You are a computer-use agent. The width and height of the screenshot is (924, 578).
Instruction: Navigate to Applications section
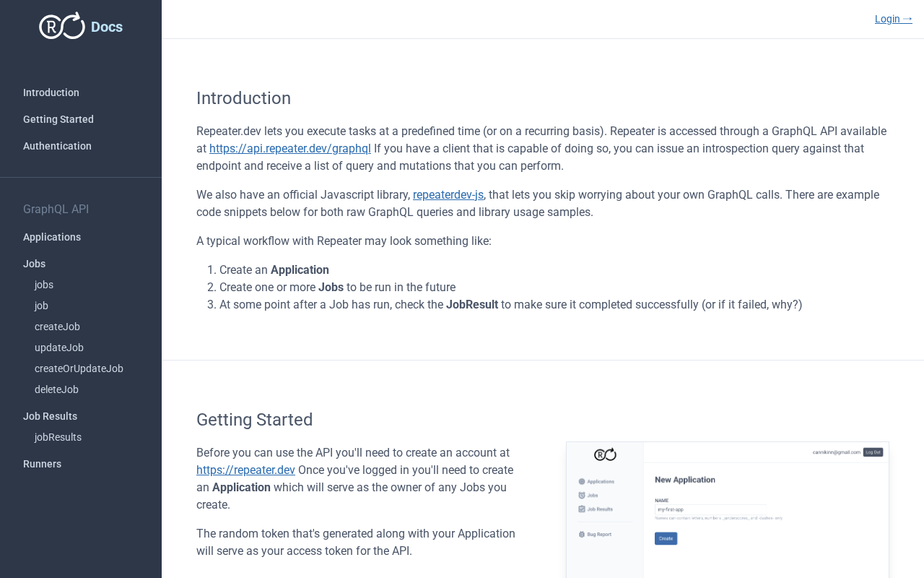[x=52, y=237]
